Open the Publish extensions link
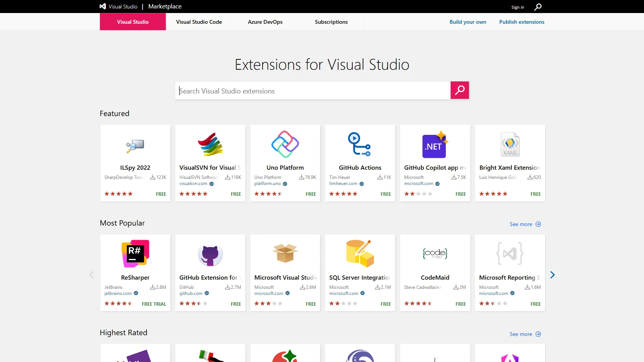 [522, 22]
